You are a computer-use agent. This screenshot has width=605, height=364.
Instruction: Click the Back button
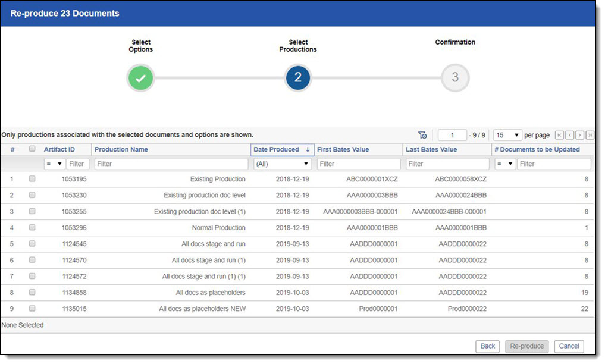pos(488,346)
